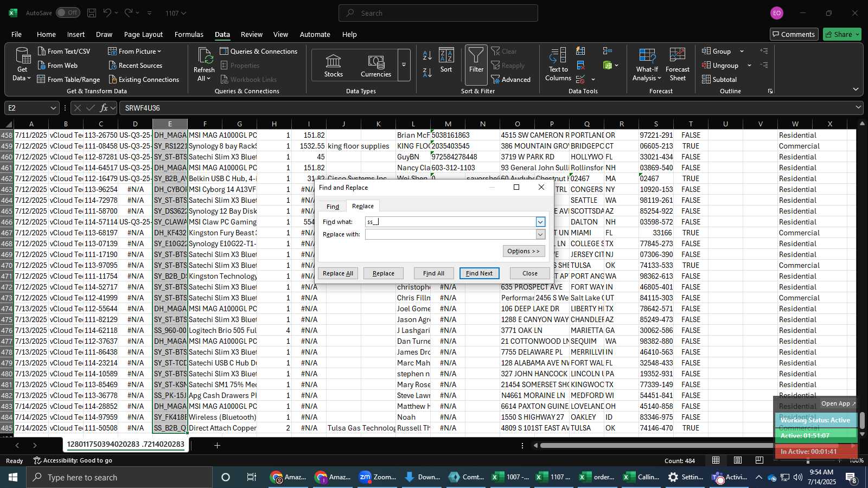Image resolution: width=868 pixels, height=488 pixels.
Task: Import data From Text/CSV
Action: [63, 51]
